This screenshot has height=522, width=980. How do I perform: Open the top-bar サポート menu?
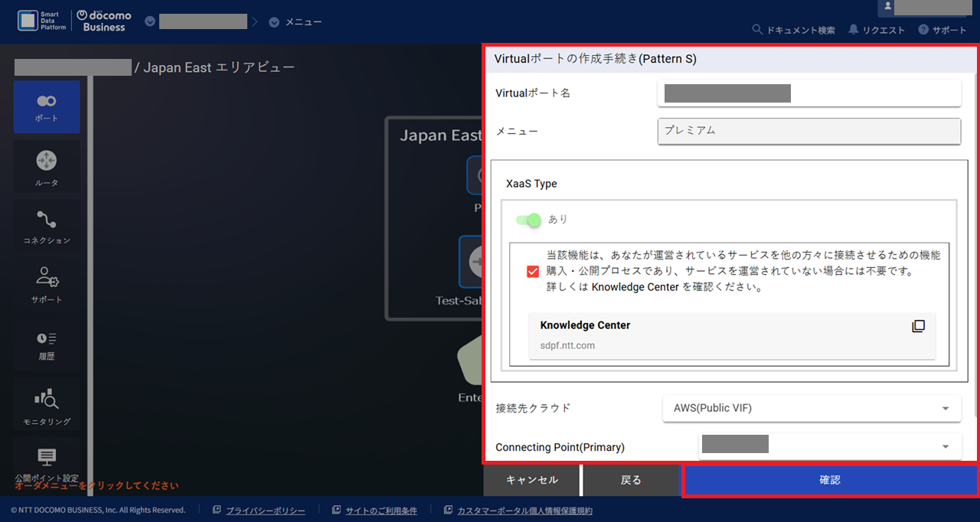pos(942,29)
